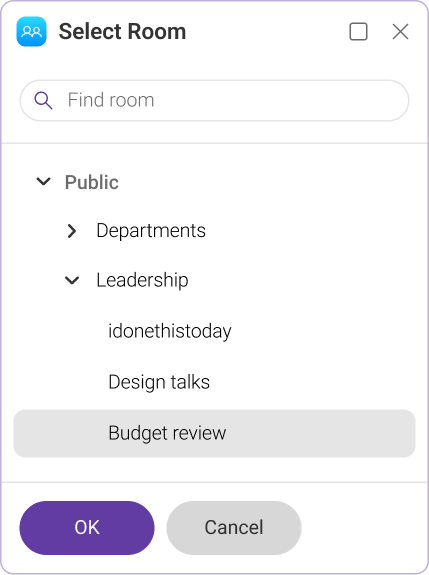Select the highlighted Budget review room
Image resolution: width=429 pixels, height=575 pixels.
coord(214,433)
